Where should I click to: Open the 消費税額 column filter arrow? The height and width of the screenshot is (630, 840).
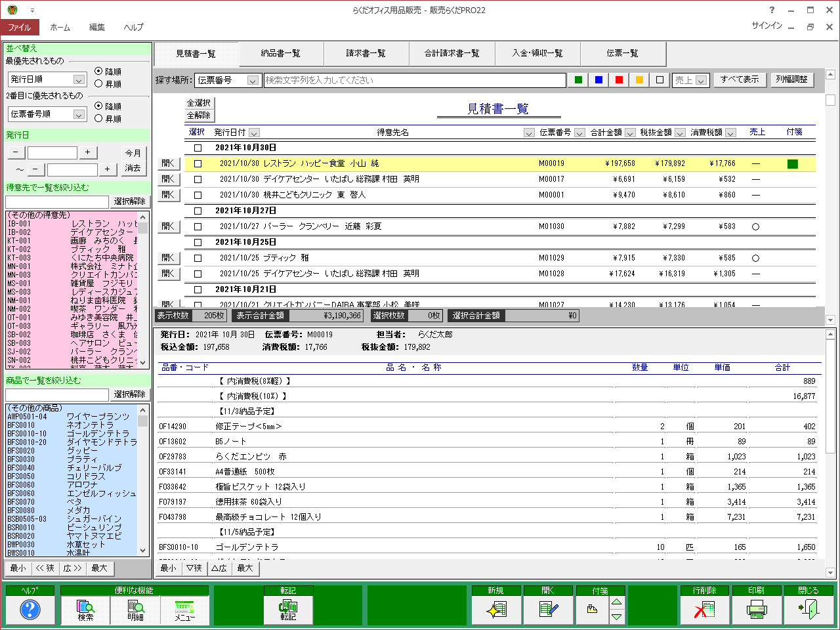(x=730, y=133)
